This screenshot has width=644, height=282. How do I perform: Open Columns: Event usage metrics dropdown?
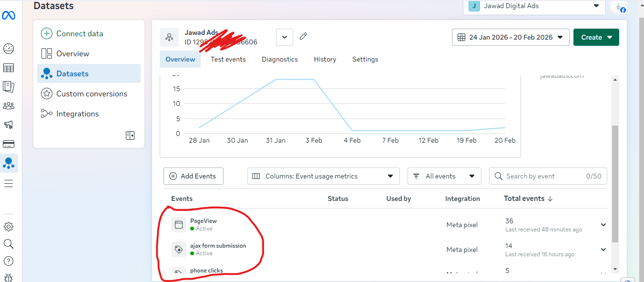323,176
